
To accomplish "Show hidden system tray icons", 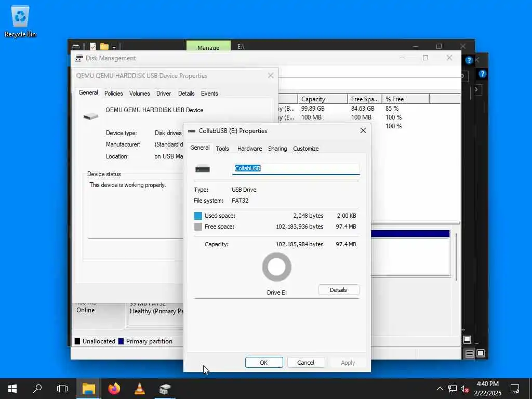I will [x=440, y=389].
